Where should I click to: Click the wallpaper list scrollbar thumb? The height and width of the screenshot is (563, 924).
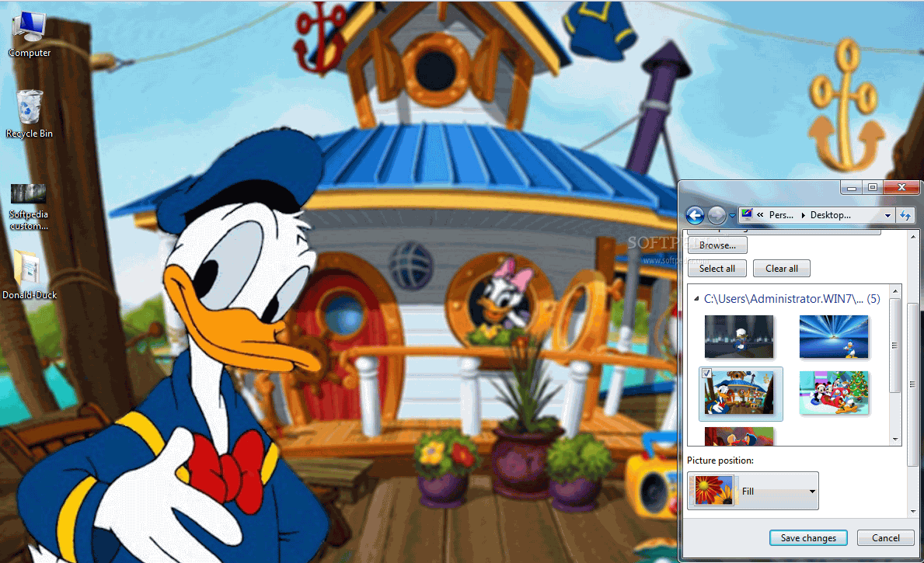[x=894, y=345]
